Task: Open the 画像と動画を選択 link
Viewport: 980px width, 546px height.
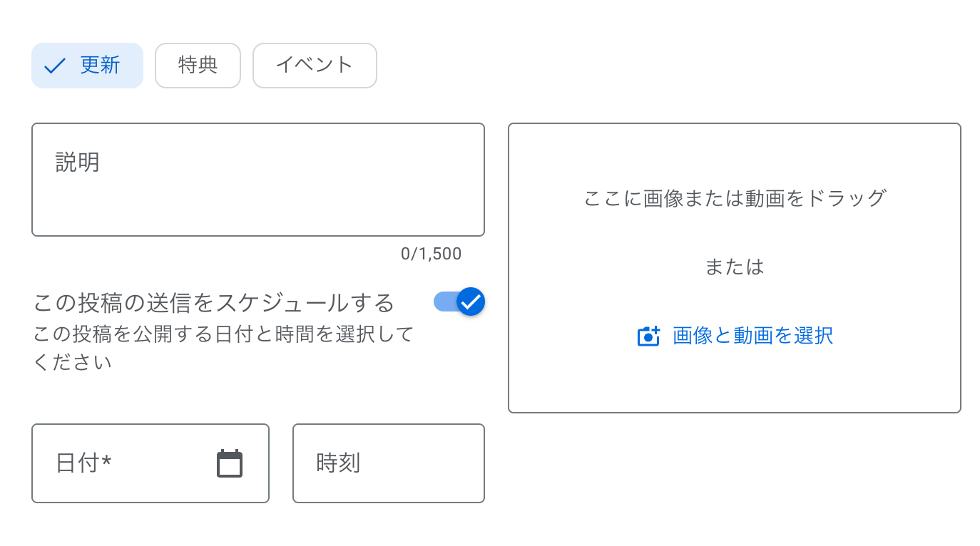Action: click(752, 336)
